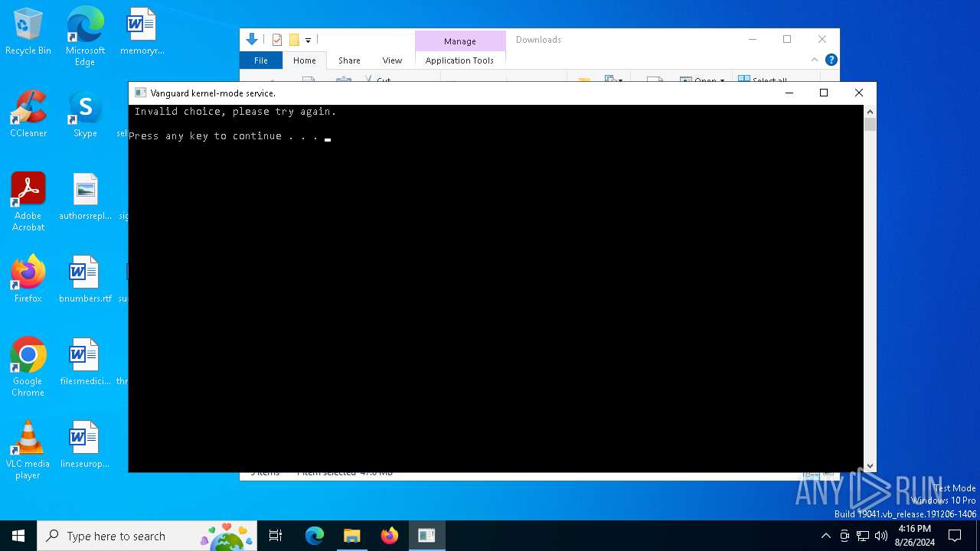
Task: Open Microsoft Edge from the taskbar
Action: tap(315, 536)
